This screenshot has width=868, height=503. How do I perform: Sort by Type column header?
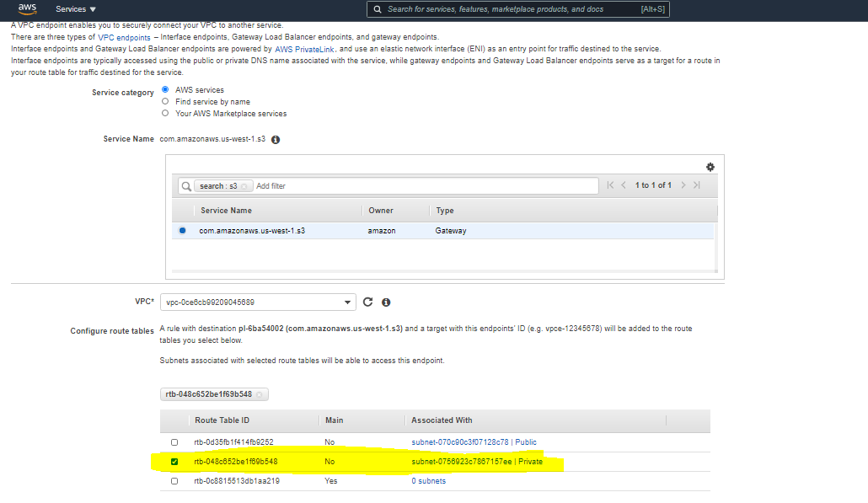444,211
